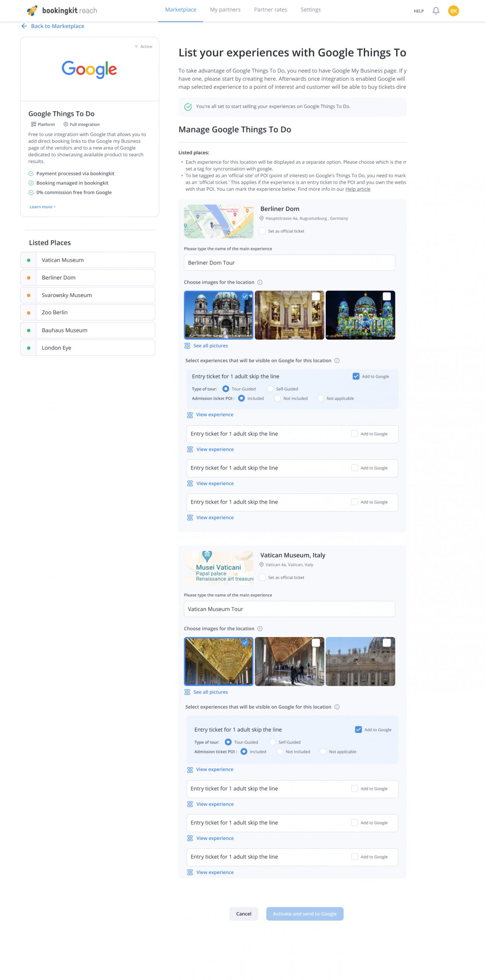486x980 pixels.
Task: Uncheck Add to Google on first Berliner Dom ticket
Action: click(x=356, y=376)
